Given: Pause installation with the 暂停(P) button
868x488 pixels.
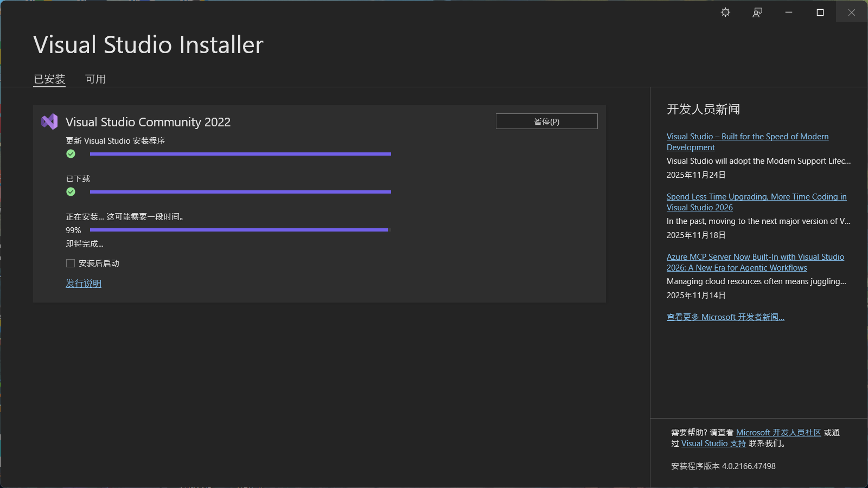Looking at the screenshot, I should 547,121.
